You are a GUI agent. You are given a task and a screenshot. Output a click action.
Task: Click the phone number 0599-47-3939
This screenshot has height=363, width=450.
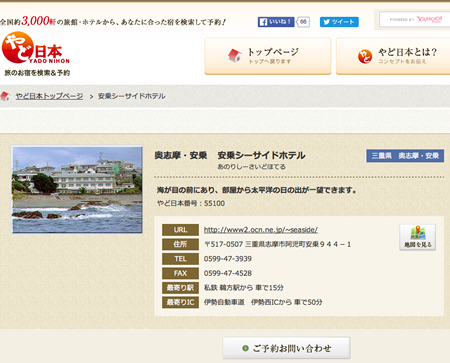[x=228, y=259]
